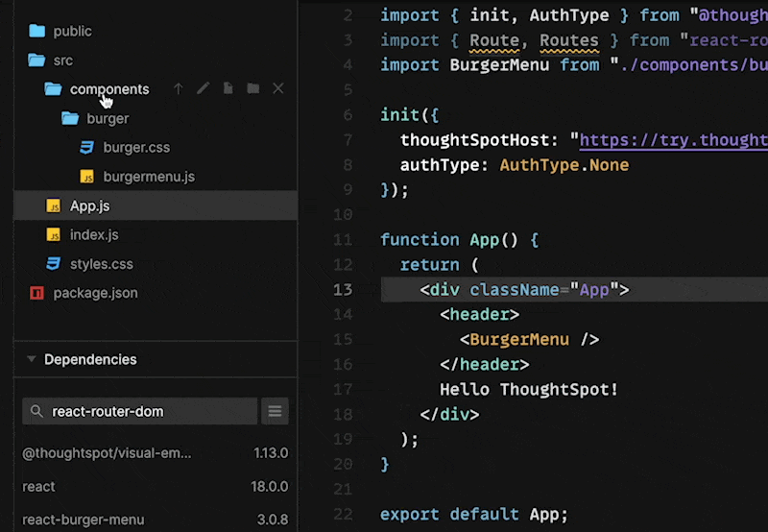
Task: Select the components folder
Action: tap(109, 89)
